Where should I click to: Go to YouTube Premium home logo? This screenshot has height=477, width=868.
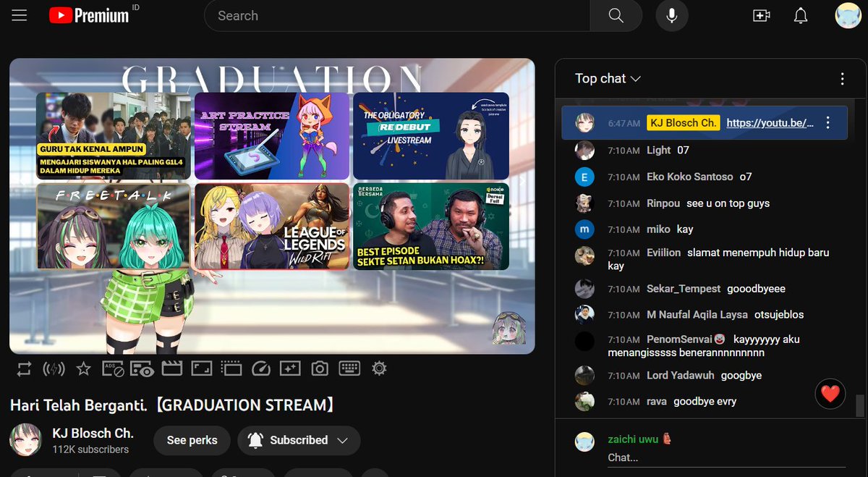point(89,15)
